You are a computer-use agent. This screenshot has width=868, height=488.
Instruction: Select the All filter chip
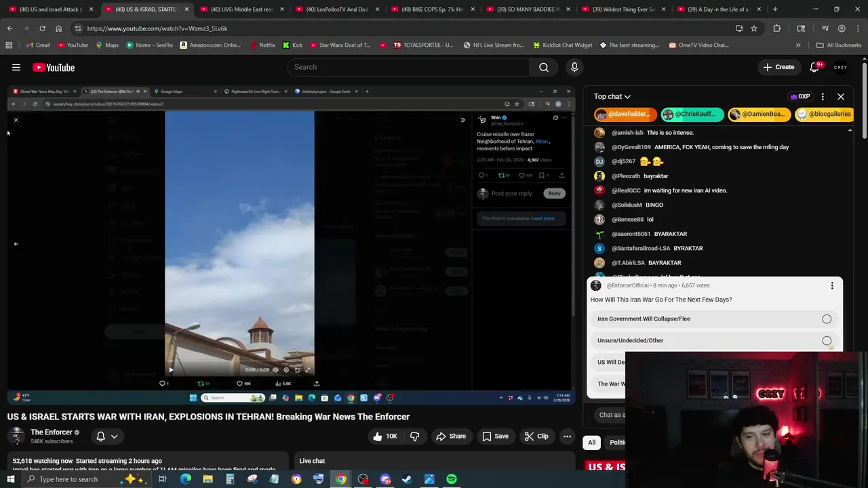pyautogui.click(x=591, y=443)
